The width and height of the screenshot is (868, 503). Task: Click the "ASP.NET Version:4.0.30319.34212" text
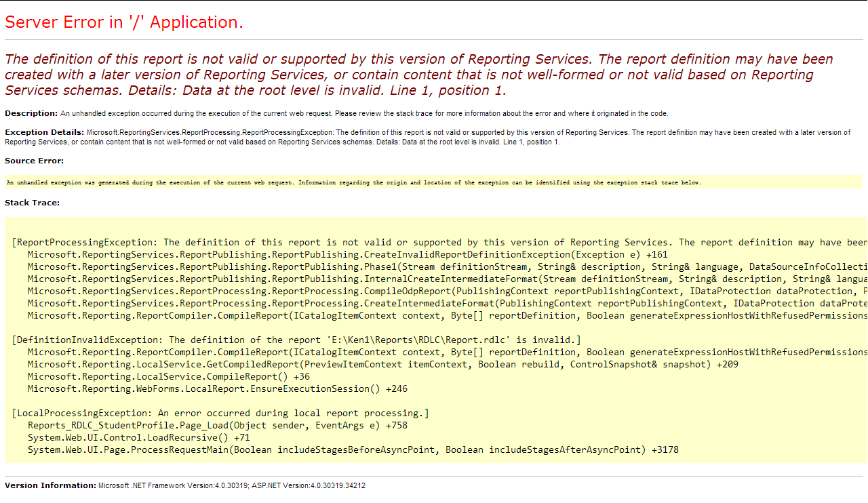[310, 485]
